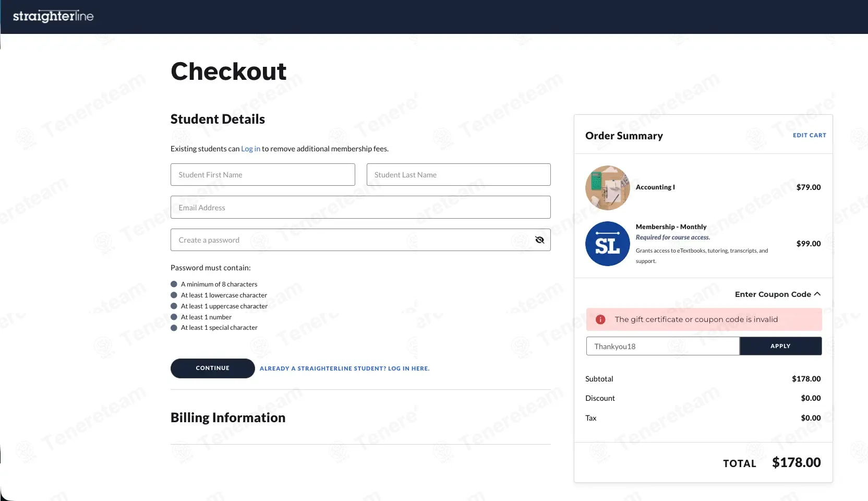Click the red error info icon

coord(600,319)
